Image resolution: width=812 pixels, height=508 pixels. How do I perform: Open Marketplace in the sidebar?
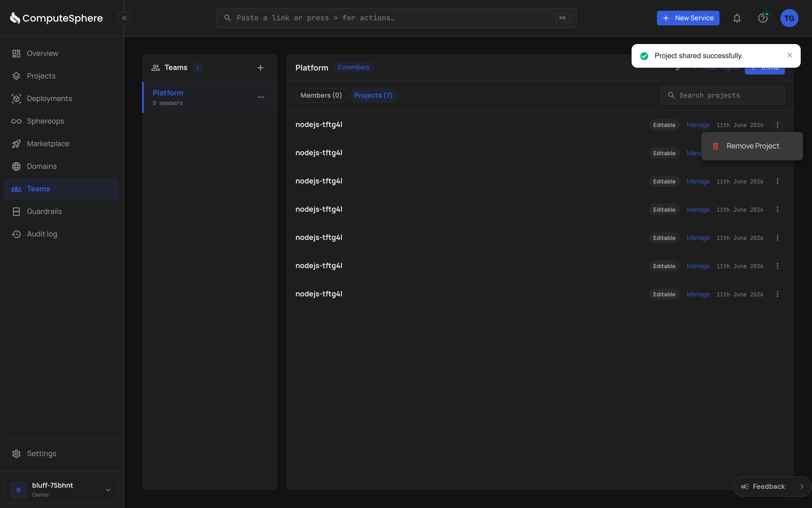(x=62, y=144)
